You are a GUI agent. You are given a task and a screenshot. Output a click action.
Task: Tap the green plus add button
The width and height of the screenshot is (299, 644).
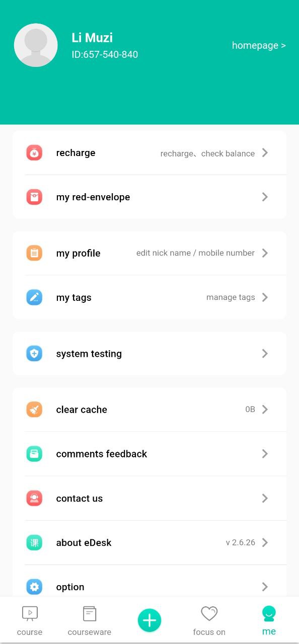pos(149,620)
